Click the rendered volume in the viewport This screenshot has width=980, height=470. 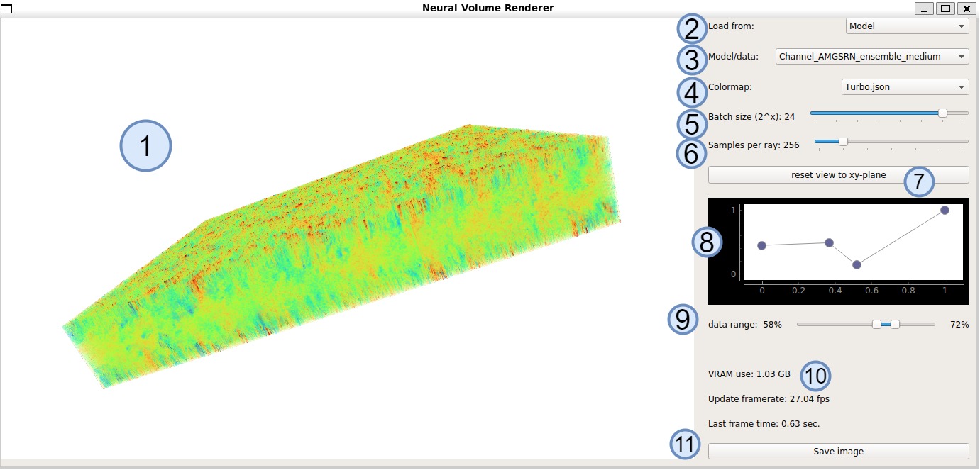click(341, 269)
